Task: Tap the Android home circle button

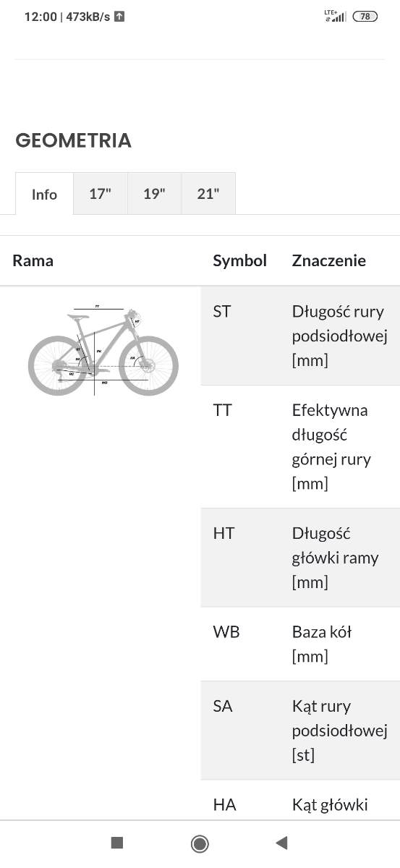Action: (200, 843)
